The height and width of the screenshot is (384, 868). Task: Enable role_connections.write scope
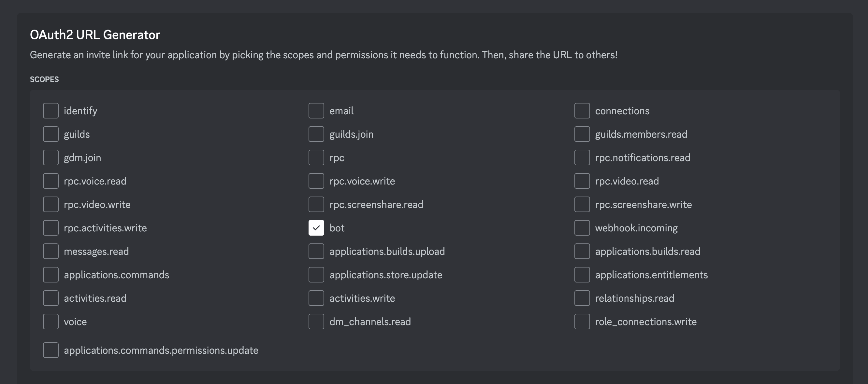coord(582,322)
